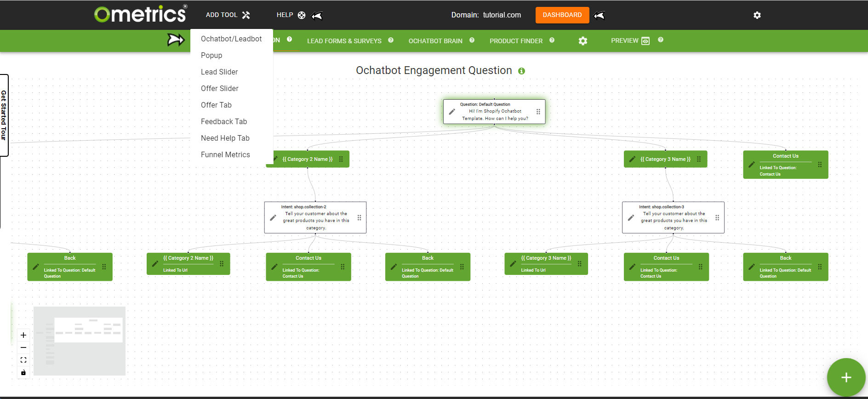Click drag handle on top Category 3 Name node

click(699, 159)
